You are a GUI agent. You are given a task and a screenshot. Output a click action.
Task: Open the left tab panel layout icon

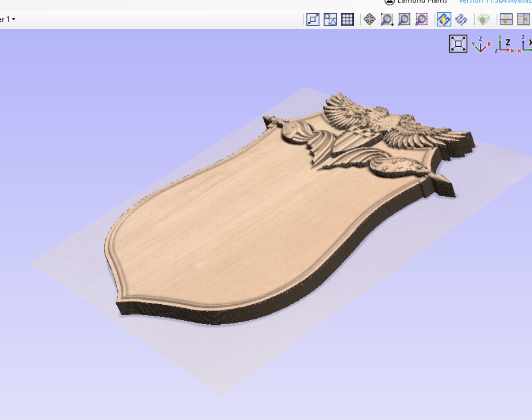click(x=505, y=20)
